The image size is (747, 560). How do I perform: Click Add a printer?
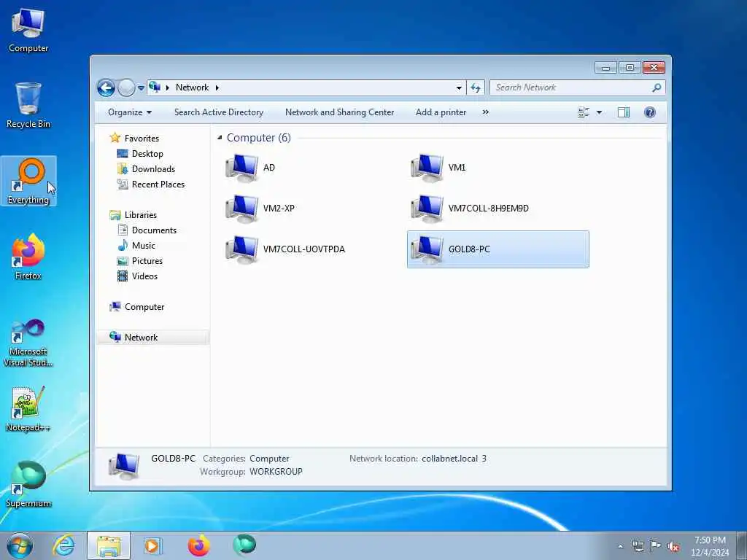[x=441, y=112]
